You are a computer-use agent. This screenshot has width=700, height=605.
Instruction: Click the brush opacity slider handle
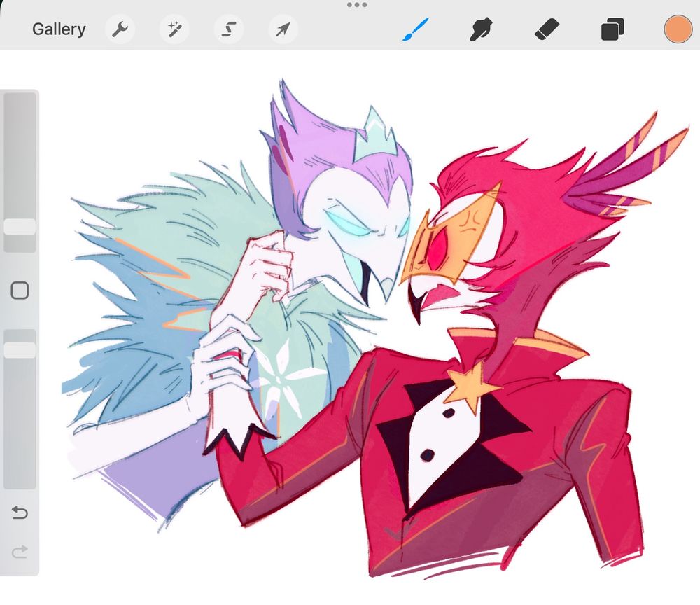[20, 350]
